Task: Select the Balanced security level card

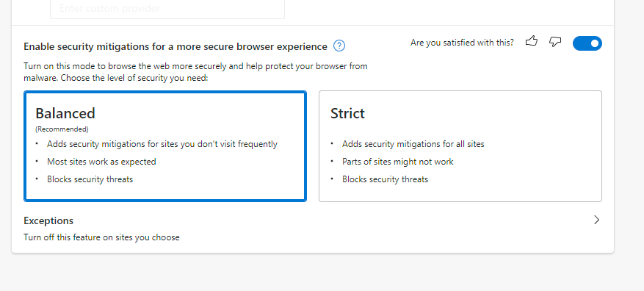Action: (165, 146)
